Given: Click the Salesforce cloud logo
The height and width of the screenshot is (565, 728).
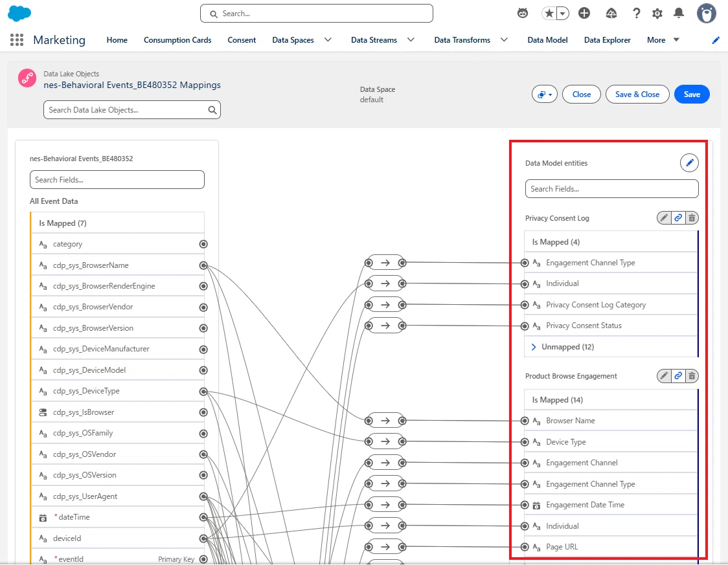Looking at the screenshot, I should [19, 14].
